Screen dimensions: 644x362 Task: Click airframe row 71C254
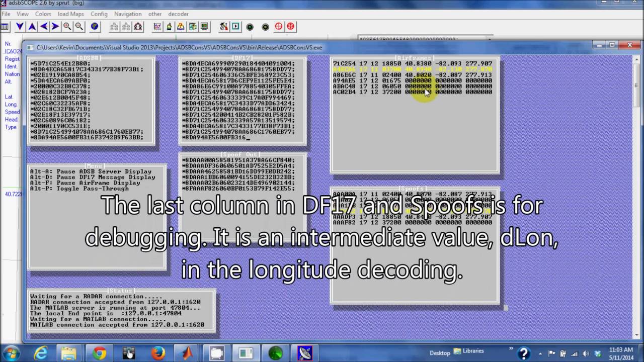(413, 64)
